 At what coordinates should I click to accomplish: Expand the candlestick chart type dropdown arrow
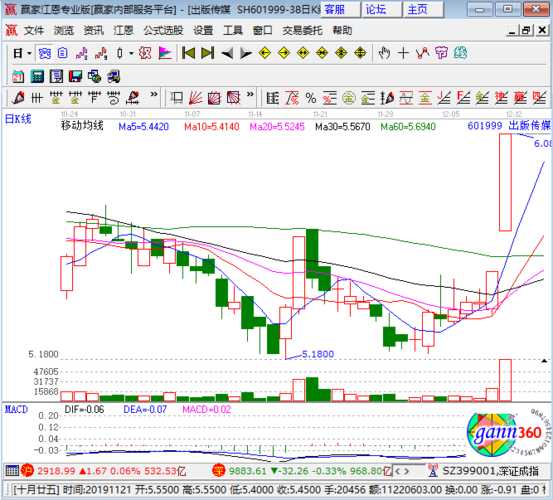tap(131, 54)
